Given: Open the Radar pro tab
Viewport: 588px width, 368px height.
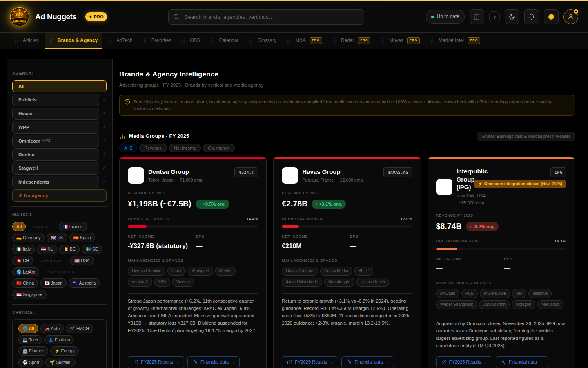Looking at the screenshot, I should point(352,40).
